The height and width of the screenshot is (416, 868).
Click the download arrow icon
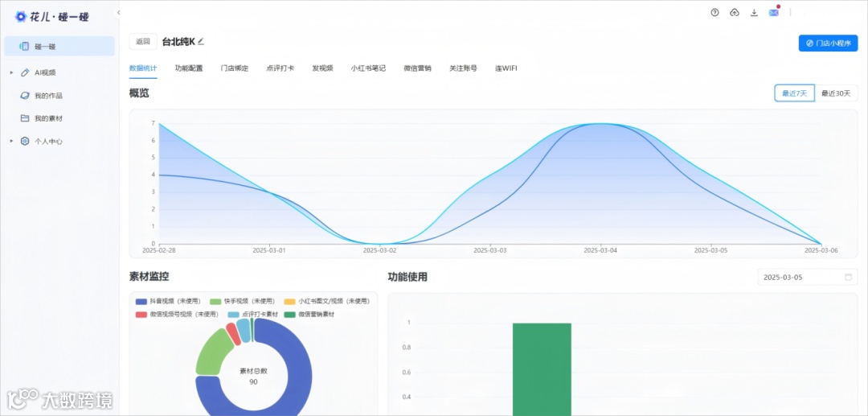[753, 12]
